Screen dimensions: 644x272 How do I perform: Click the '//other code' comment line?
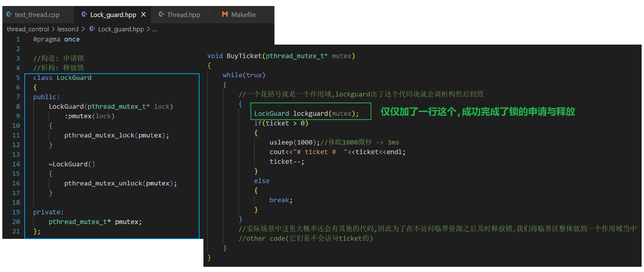pos(306,238)
